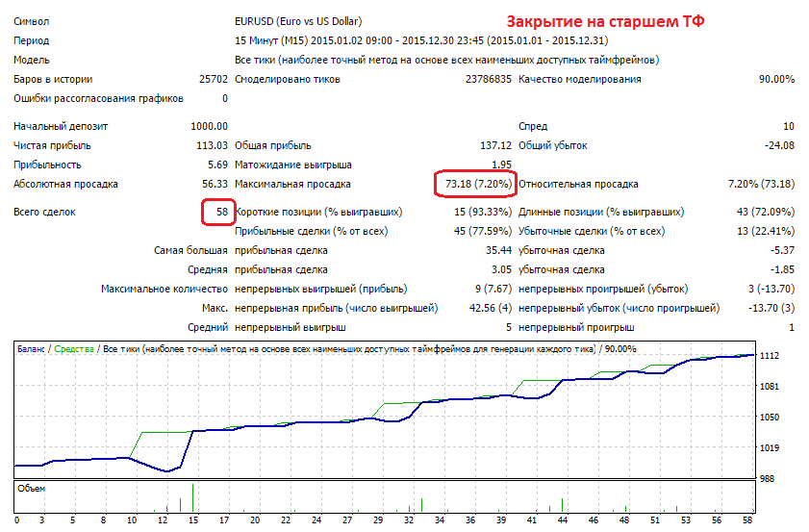Click the Символ label
Viewport: 809px width, 532px height.
click(x=32, y=21)
